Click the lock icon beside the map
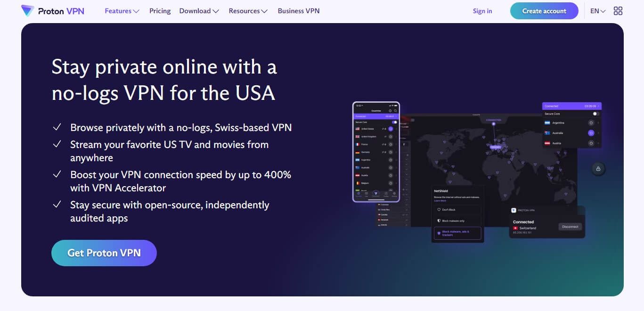This screenshot has width=644, height=311. pyautogui.click(x=598, y=169)
